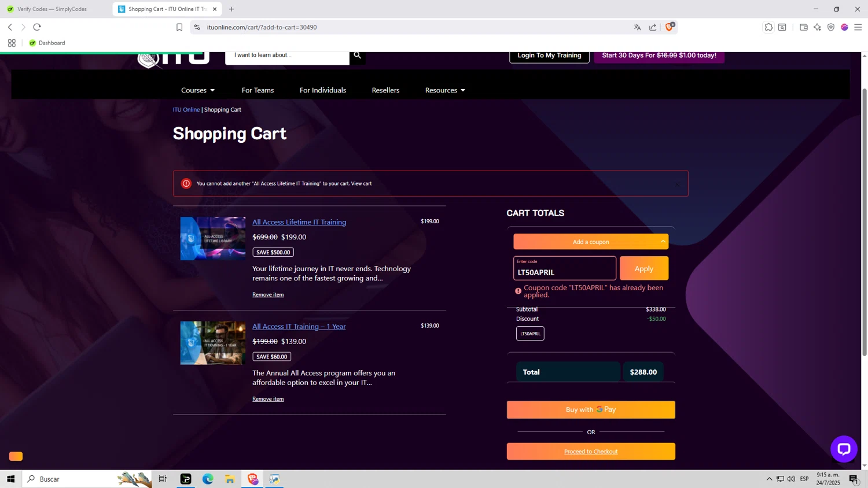The width and height of the screenshot is (868, 488).
Task: Switch to the Verify Codes SimplyCodes tab
Action: tap(52, 9)
